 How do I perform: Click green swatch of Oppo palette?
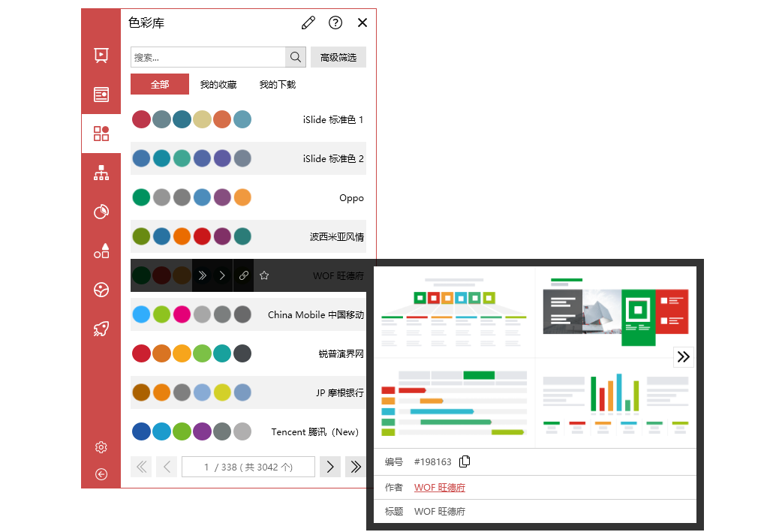[142, 197]
